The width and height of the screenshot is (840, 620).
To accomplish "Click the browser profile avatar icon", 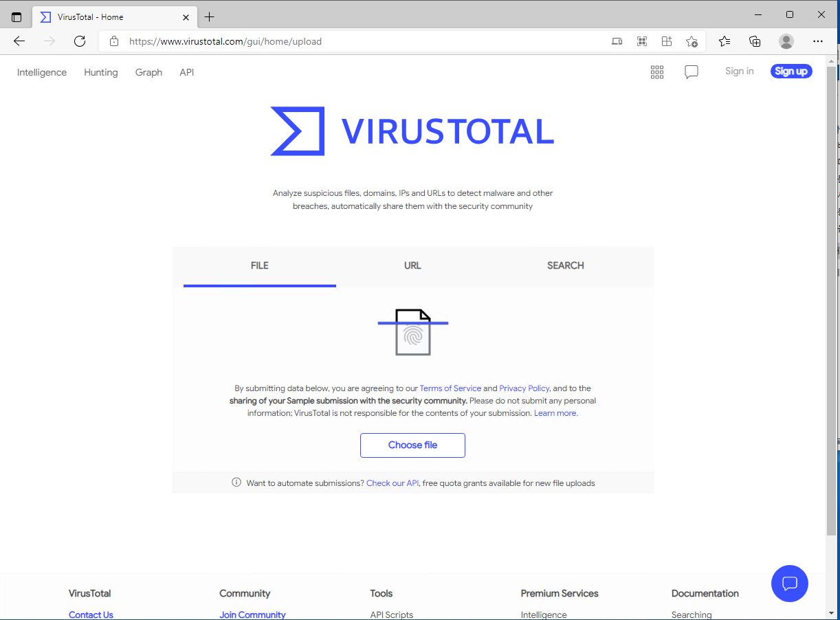I will [786, 41].
